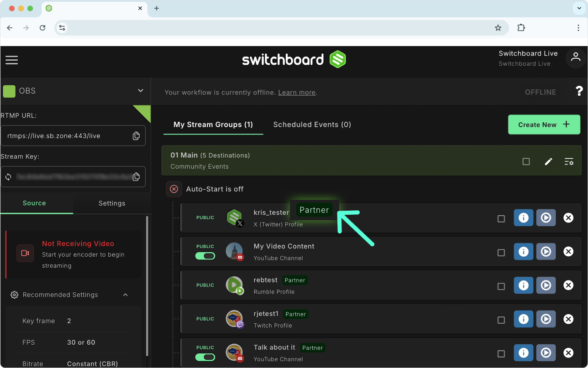Show info for rebtest destination
This screenshot has height=368, width=588.
coord(524,285)
